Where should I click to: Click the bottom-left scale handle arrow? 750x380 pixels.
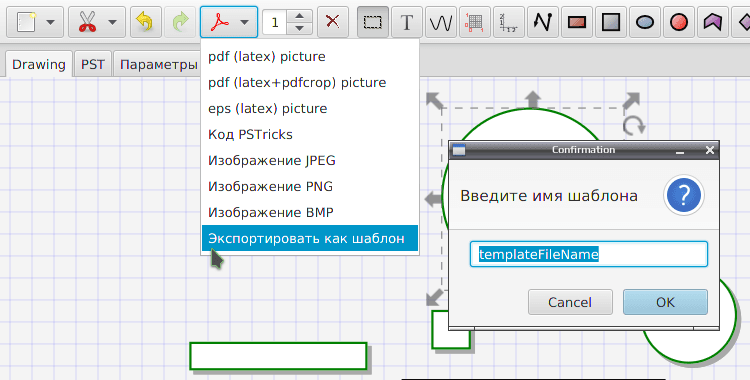434,297
